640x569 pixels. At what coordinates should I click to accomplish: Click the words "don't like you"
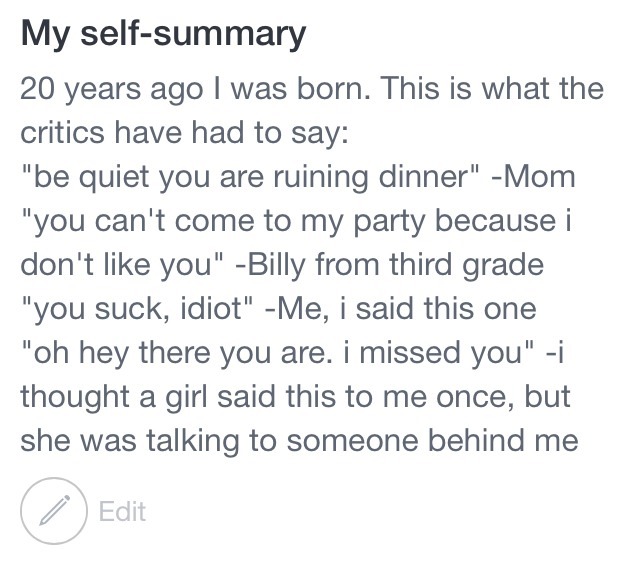tap(116, 266)
